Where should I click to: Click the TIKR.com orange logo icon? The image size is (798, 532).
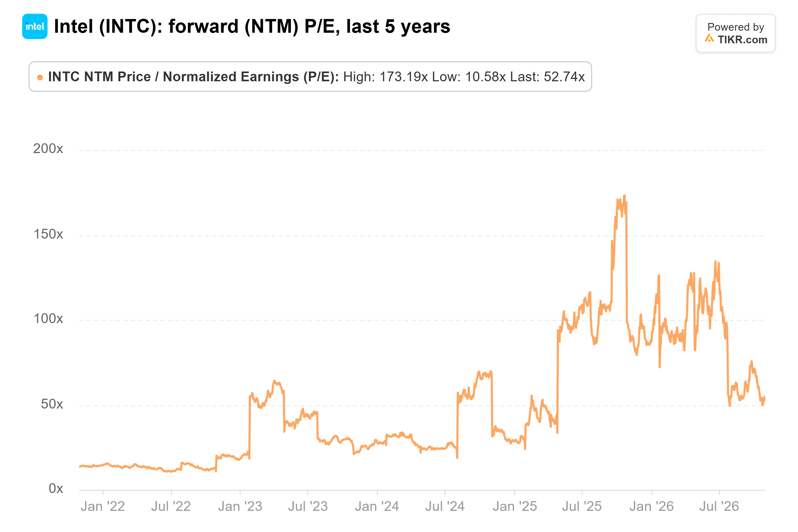(x=709, y=38)
